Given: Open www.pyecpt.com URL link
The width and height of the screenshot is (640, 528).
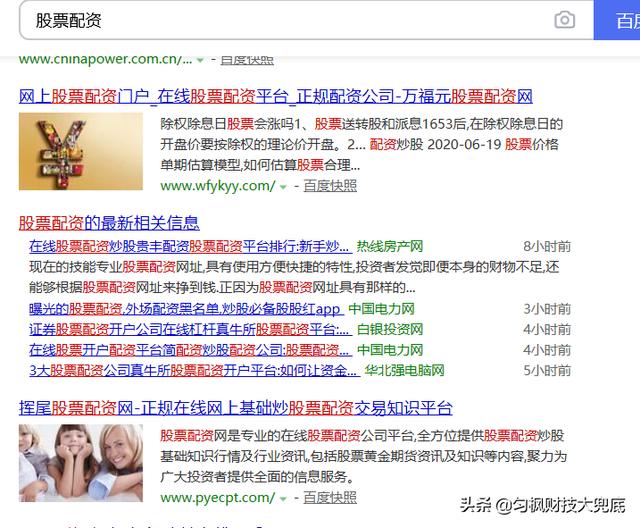Looking at the screenshot, I should click(218, 498).
